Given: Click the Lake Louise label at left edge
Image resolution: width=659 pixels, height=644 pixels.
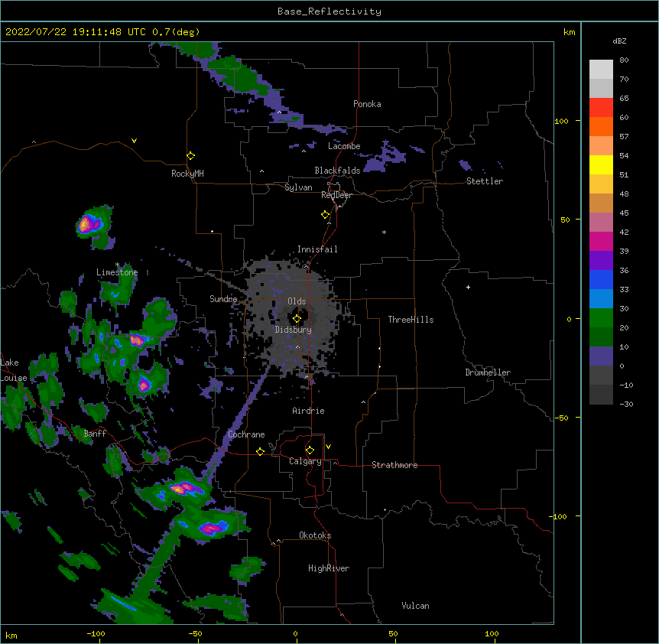Looking at the screenshot, I should 14,370.
